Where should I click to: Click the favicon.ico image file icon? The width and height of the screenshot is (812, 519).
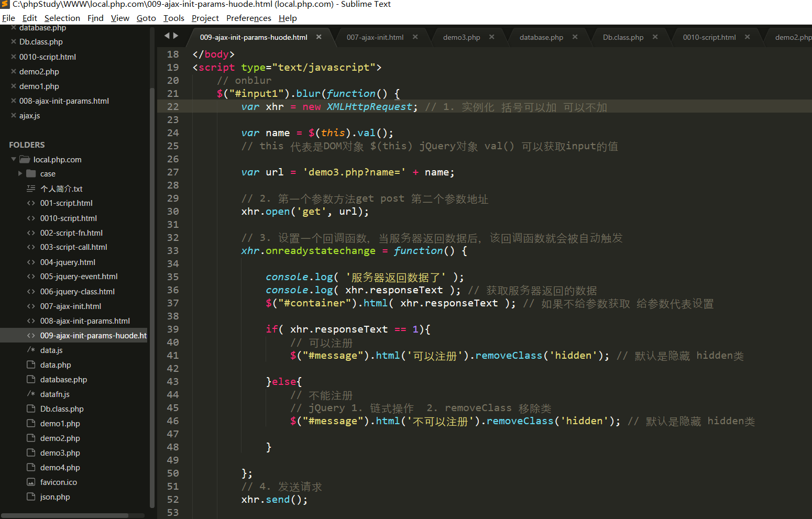point(31,482)
